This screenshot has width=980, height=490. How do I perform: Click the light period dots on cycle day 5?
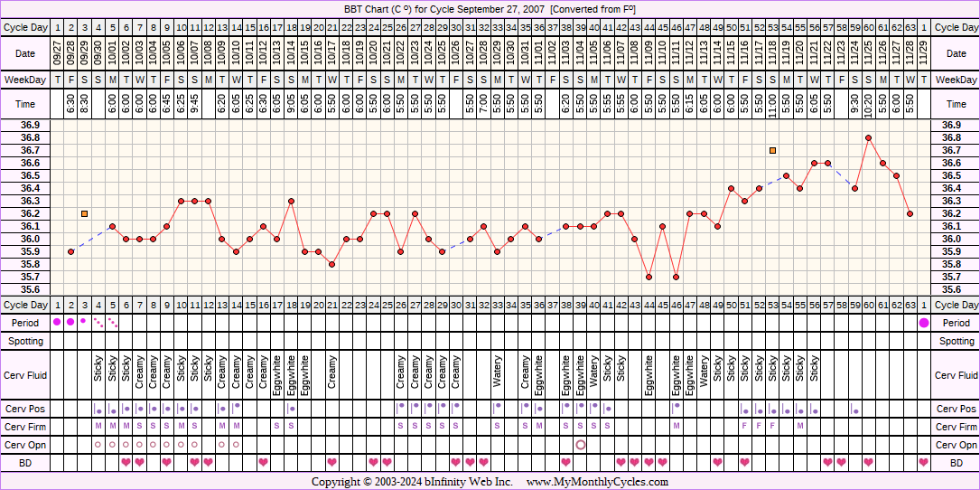pos(112,323)
